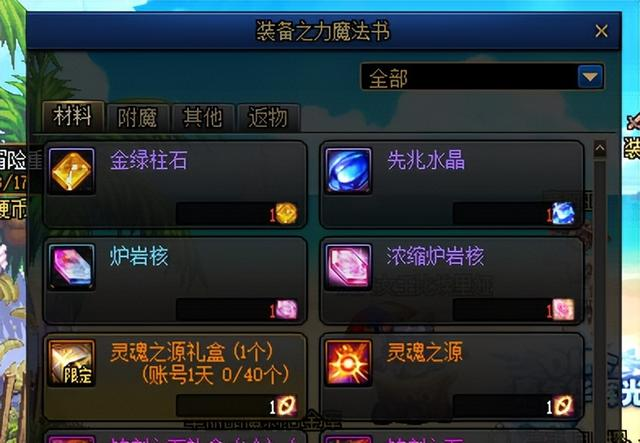Open the 其他 tab

click(x=203, y=118)
